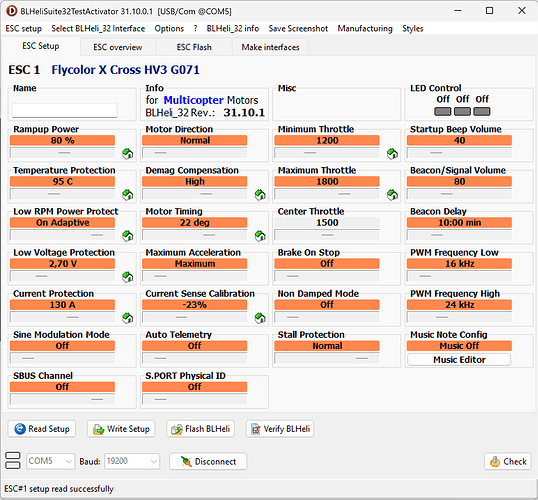Click Save Screenshot menu item
This screenshot has height=500, width=538.
[x=298, y=28]
